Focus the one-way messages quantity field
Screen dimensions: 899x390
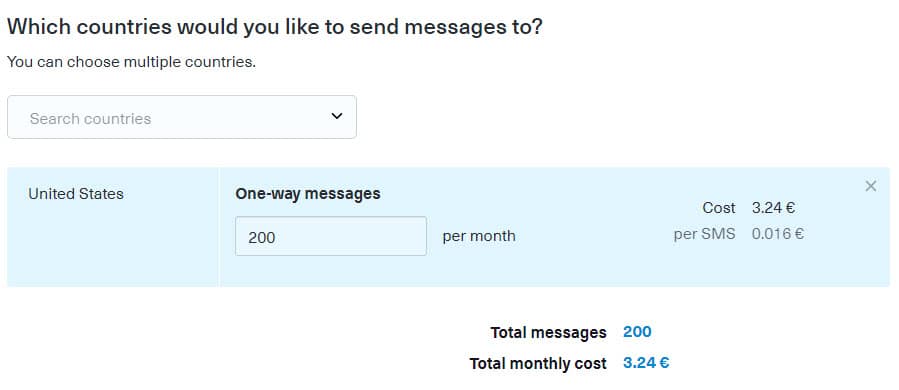click(331, 236)
